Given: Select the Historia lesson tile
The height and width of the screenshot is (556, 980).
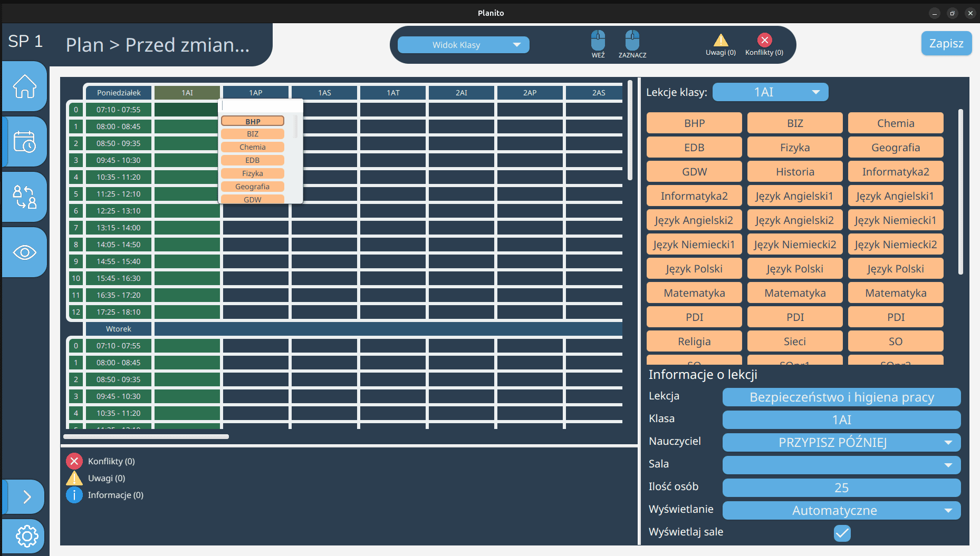Looking at the screenshot, I should tap(795, 172).
